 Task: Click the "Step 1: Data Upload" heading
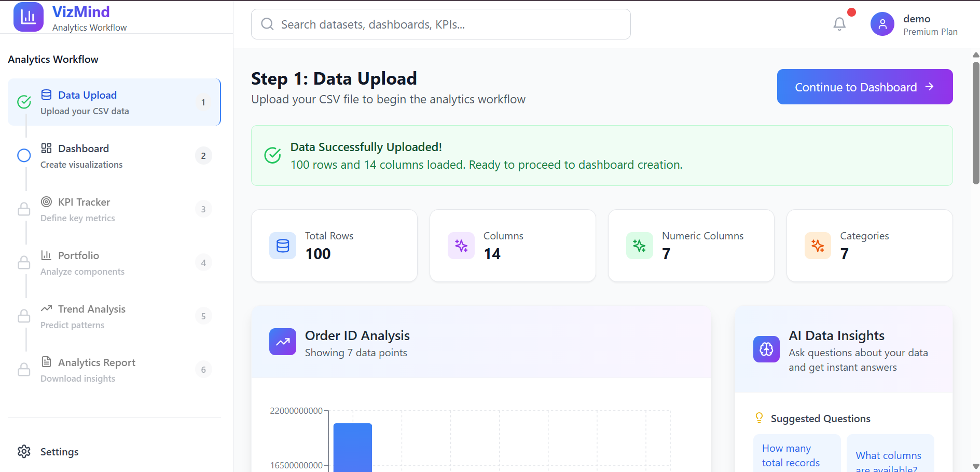tap(334, 78)
